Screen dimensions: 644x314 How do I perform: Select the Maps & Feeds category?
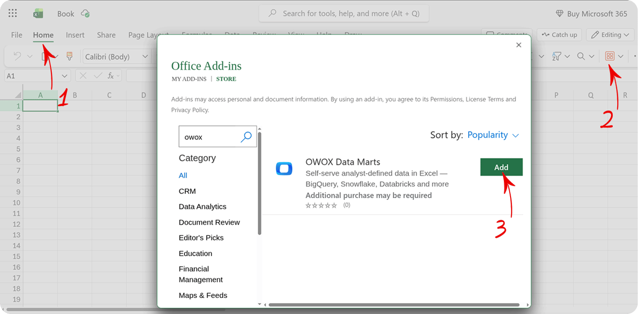click(203, 296)
